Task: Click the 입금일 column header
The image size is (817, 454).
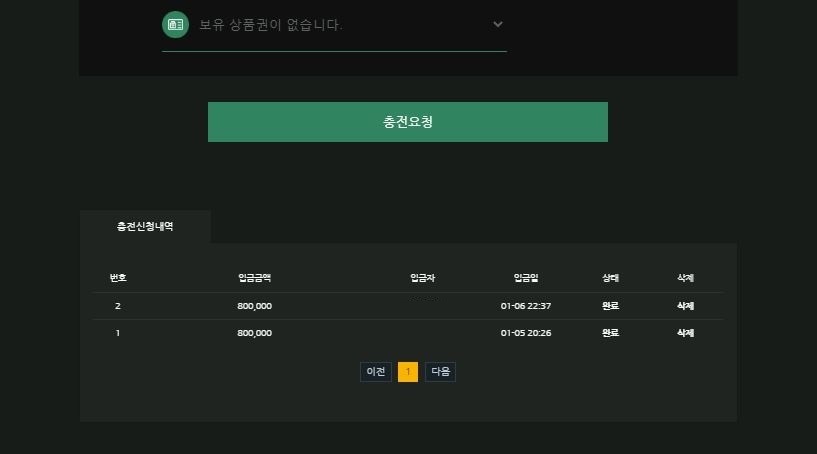Action: point(526,278)
